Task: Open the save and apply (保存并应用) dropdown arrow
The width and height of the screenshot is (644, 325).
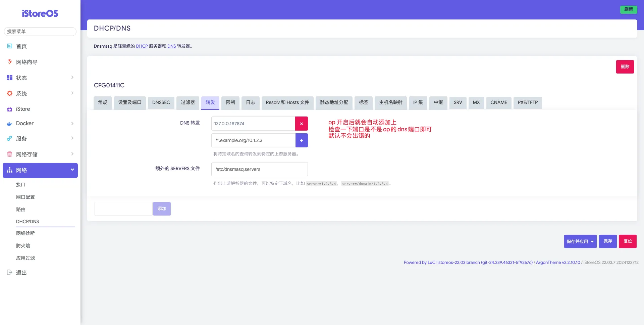Action: [592, 241]
